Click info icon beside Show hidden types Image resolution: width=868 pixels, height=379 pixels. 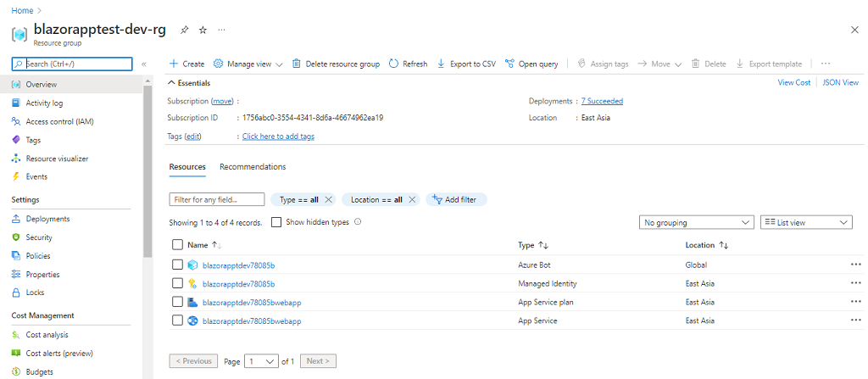pos(358,221)
